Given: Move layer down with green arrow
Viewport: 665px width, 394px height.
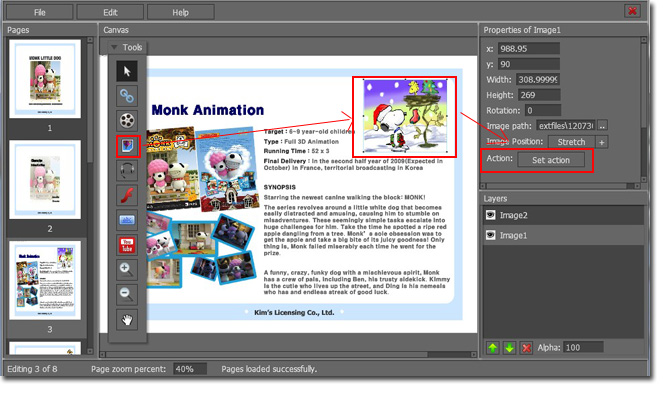Looking at the screenshot, I should pyautogui.click(x=509, y=348).
